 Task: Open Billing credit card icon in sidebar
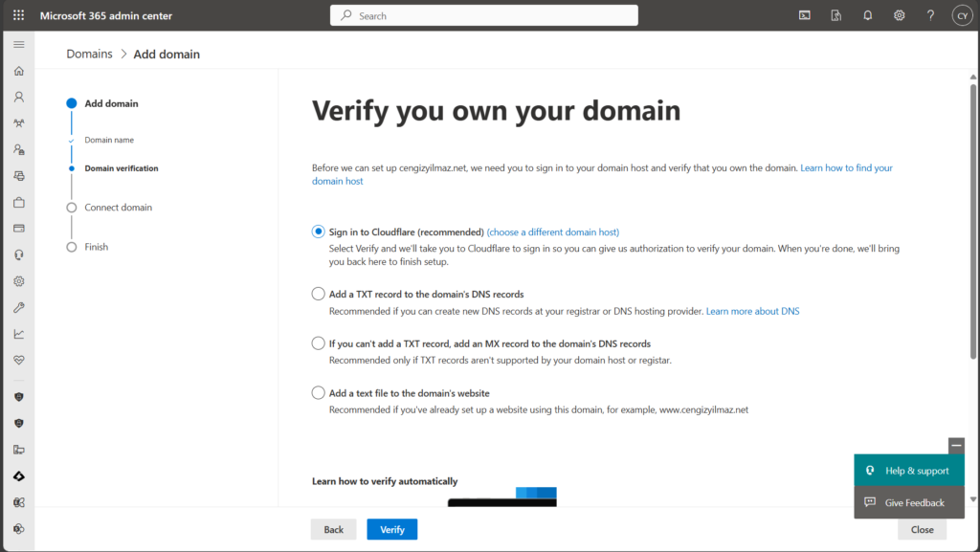pyautogui.click(x=18, y=229)
